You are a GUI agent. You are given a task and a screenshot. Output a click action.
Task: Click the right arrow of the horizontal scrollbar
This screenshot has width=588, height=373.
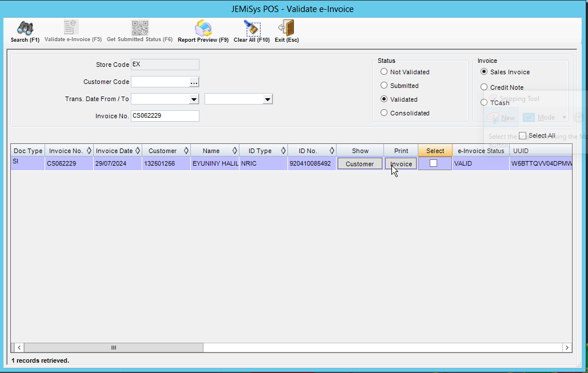click(x=566, y=347)
